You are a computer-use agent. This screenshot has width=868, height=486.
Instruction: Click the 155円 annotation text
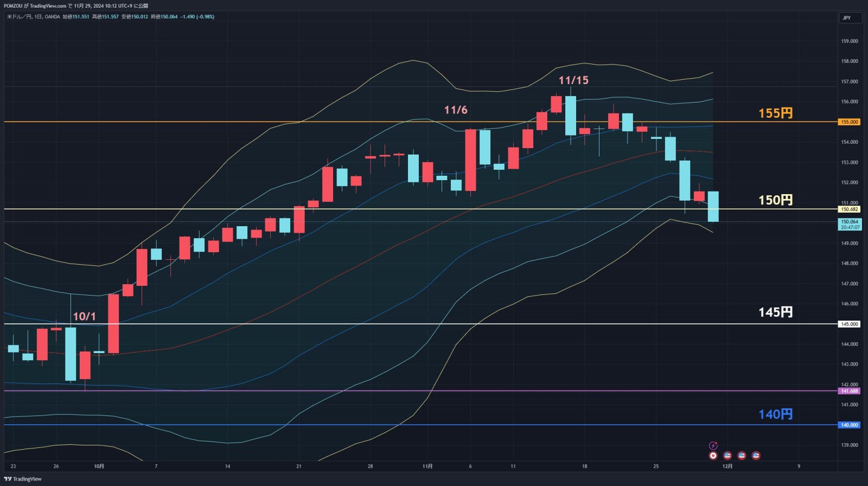click(775, 113)
